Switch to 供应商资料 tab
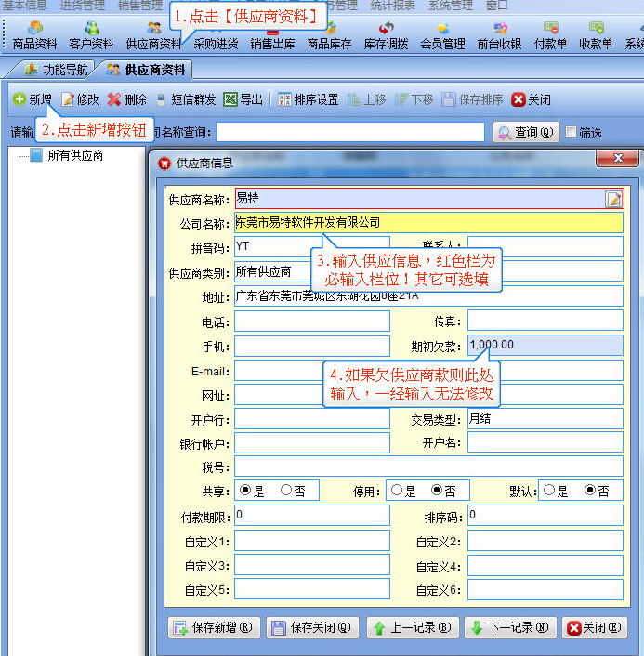This screenshot has width=644, height=656. pos(146,70)
